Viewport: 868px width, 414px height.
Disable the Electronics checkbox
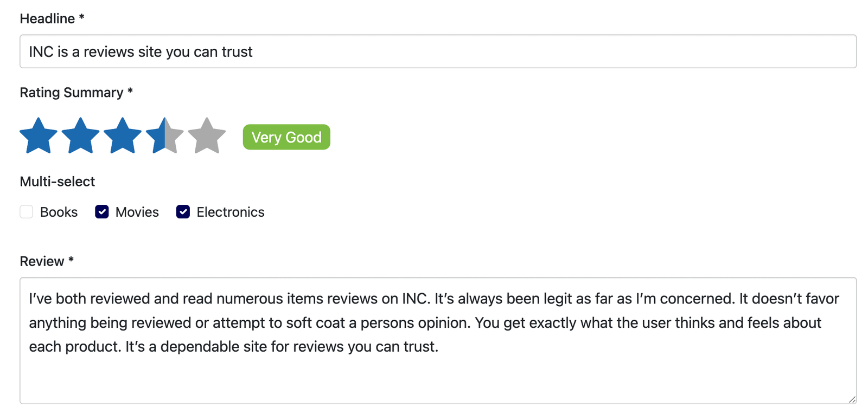183,212
